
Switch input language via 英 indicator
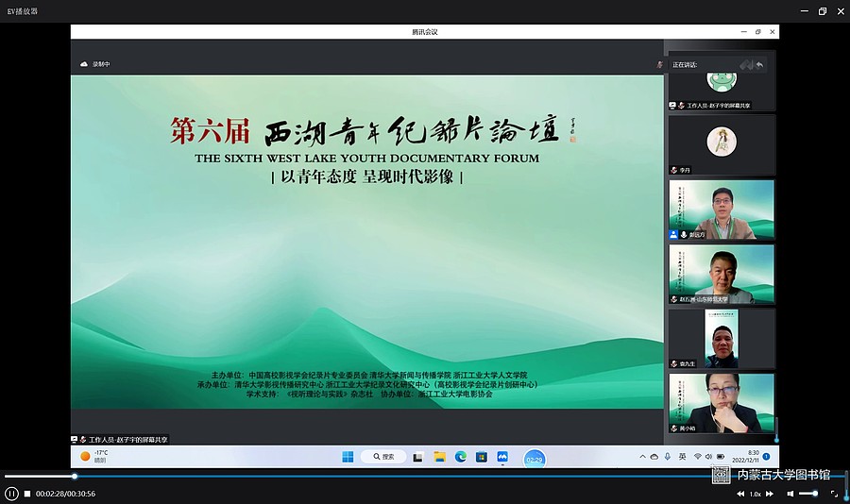pos(683,457)
